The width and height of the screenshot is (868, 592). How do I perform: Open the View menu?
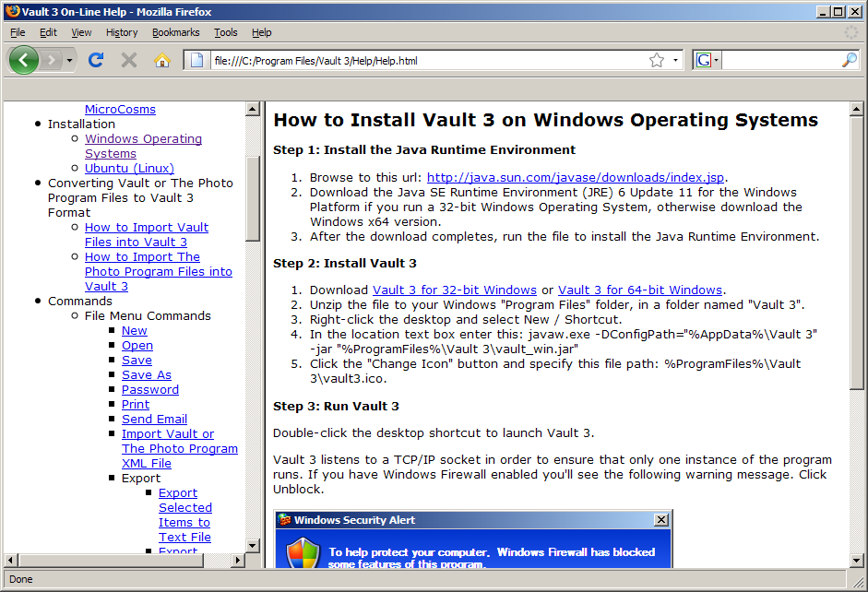tap(81, 32)
